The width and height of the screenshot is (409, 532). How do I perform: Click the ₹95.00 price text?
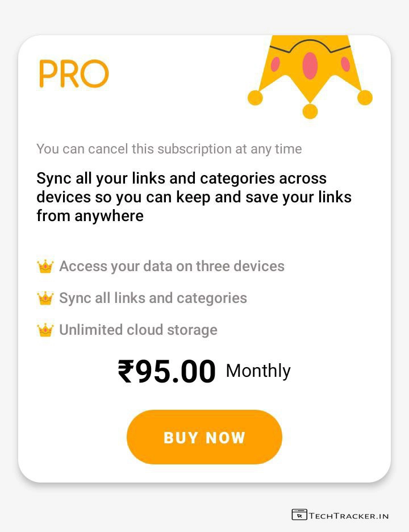(x=167, y=372)
